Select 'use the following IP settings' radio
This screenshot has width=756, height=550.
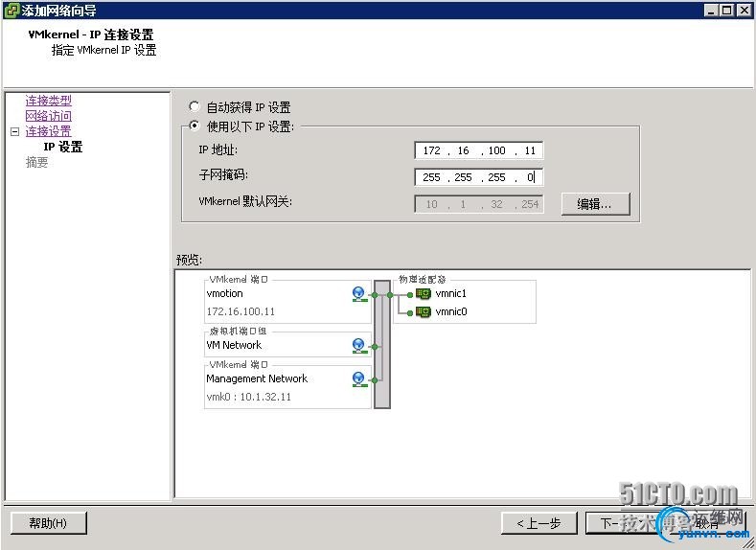coord(194,126)
